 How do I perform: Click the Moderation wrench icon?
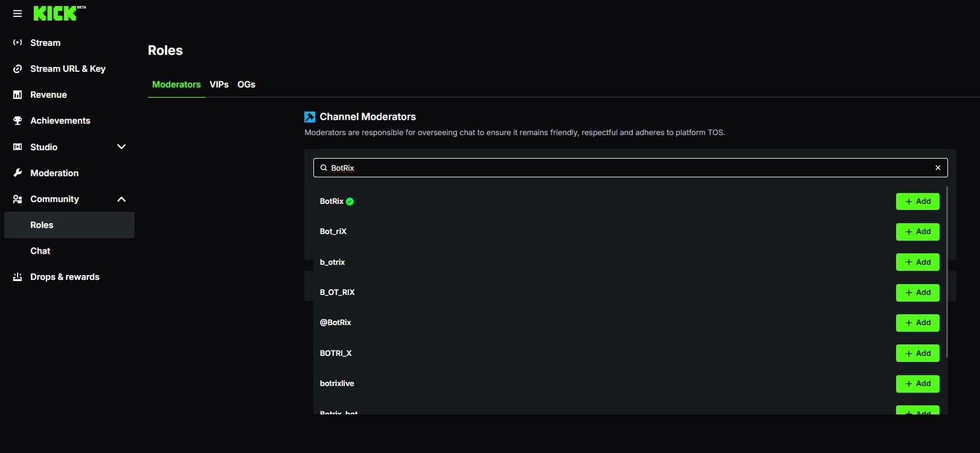click(x=18, y=173)
